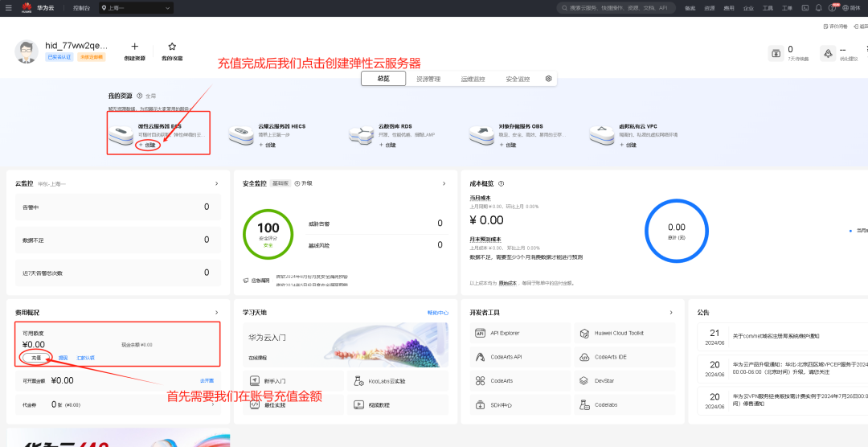Open the 资源 menu in the top bar
The width and height of the screenshot is (868, 447).
(x=709, y=8)
